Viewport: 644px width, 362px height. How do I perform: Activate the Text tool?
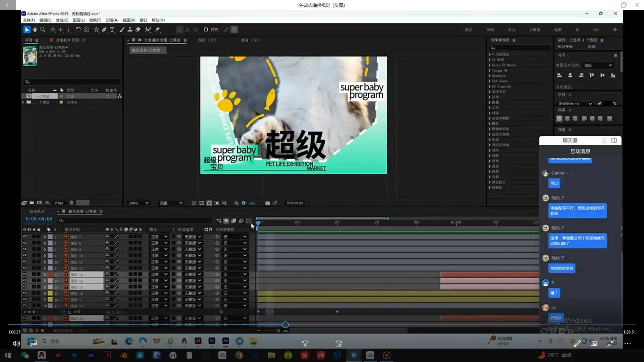112,29
